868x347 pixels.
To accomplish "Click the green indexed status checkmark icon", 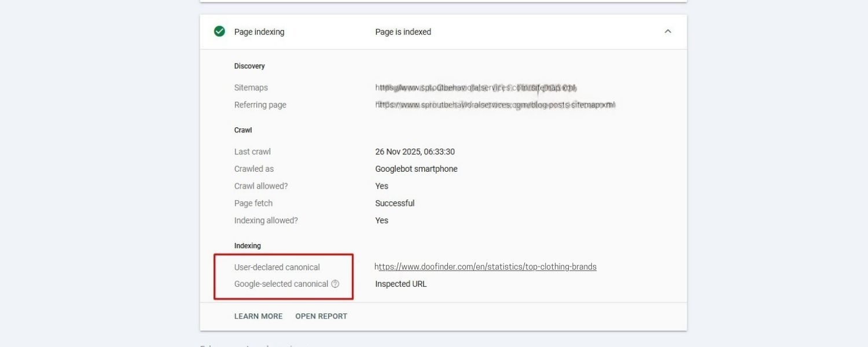I will [x=219, y=32].
